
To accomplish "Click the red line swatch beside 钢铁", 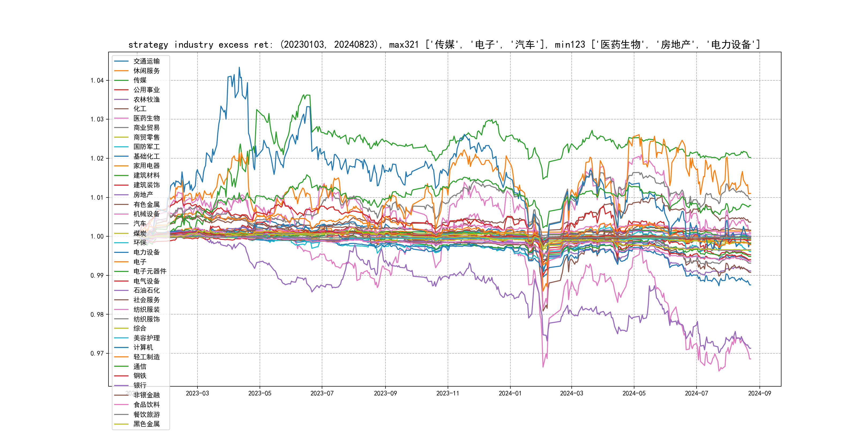I will [121, 376].
